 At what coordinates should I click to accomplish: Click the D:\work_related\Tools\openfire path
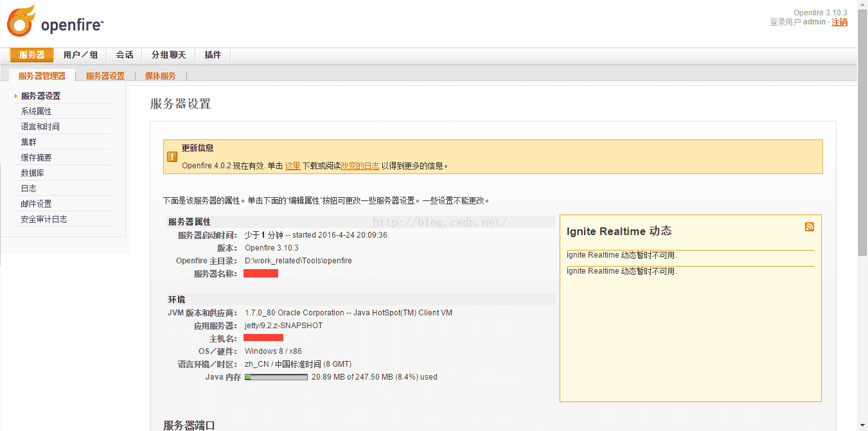pos(298,261)
